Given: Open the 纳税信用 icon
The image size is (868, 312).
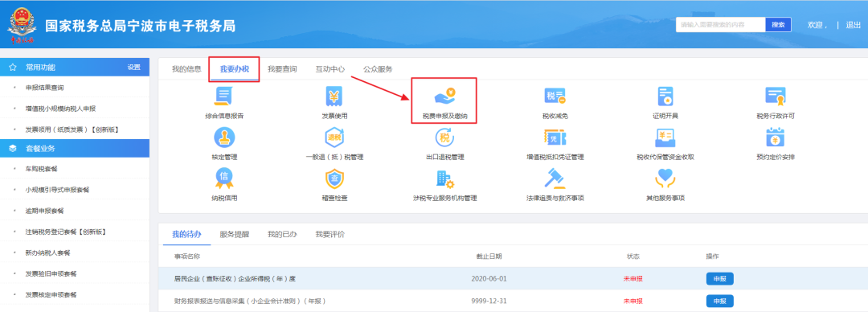Looking at the screenshot, I should point(223,179).
